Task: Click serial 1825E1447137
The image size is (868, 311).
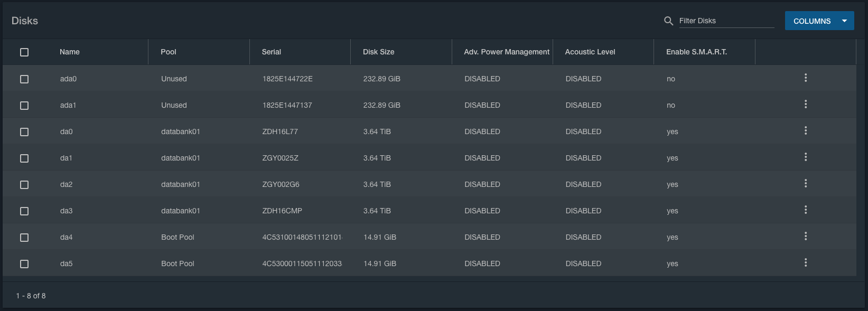Action: 287,105
